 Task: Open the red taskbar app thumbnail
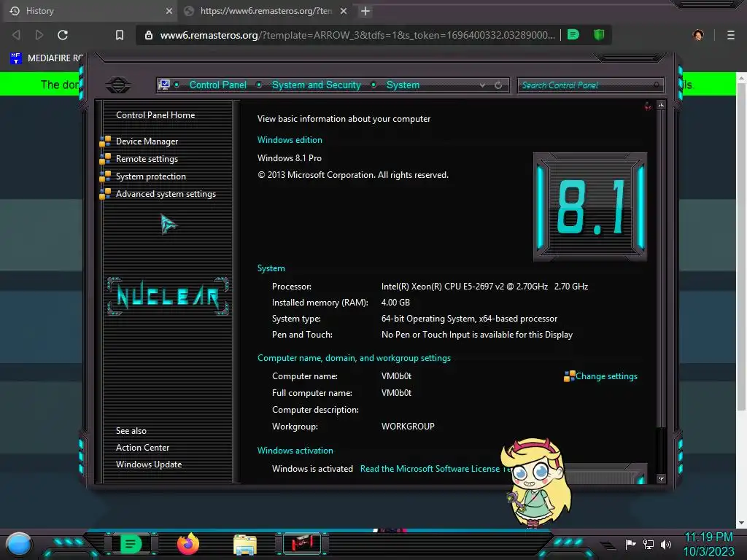coord(301,543)
